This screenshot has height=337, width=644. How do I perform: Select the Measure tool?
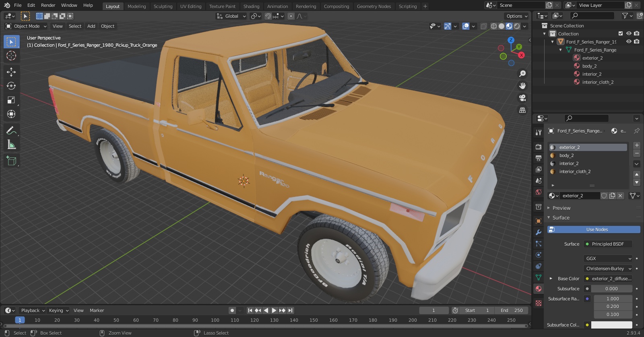point(11,145)
